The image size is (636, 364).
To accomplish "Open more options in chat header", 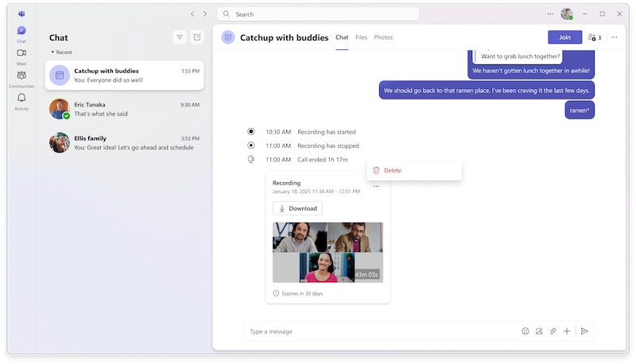I will [615, 37].
